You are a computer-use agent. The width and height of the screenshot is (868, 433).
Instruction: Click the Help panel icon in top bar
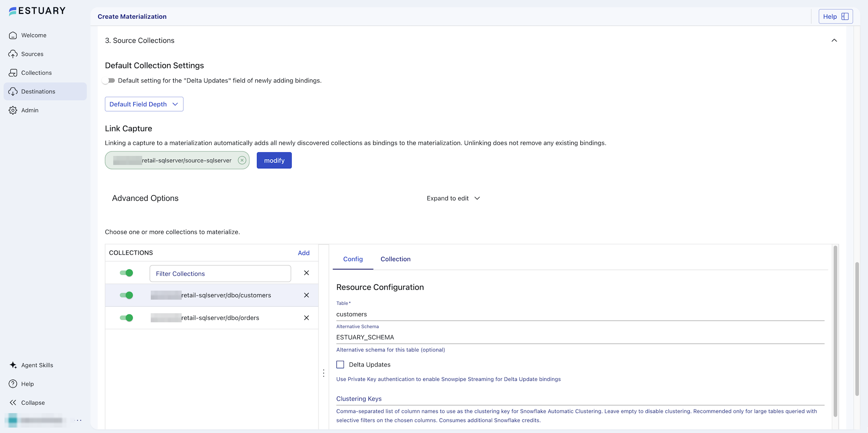tap(845, 16)
